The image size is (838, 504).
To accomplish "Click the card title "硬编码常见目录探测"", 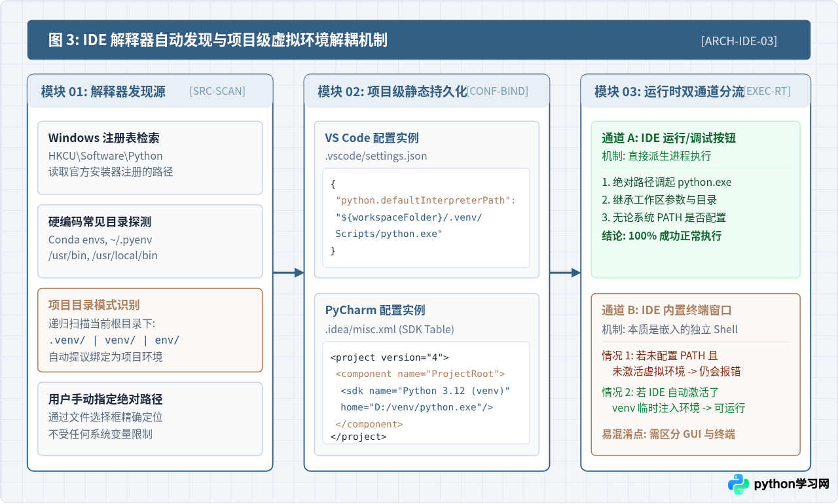I will tap(100, 222).
